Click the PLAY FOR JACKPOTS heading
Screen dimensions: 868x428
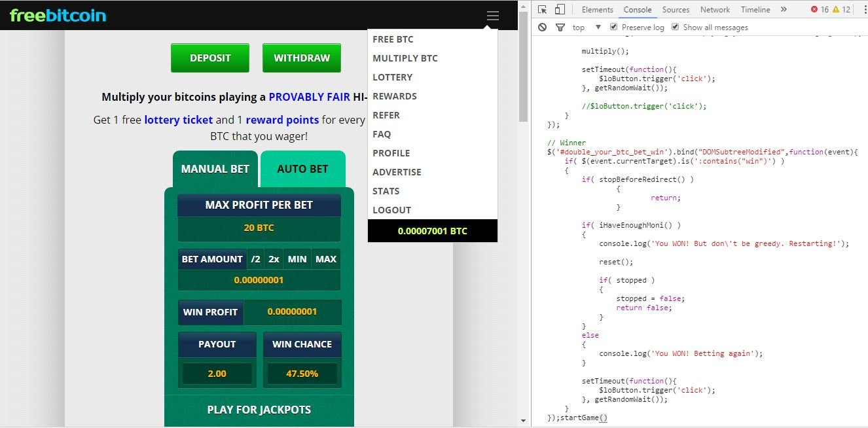(x=259, y=410)
